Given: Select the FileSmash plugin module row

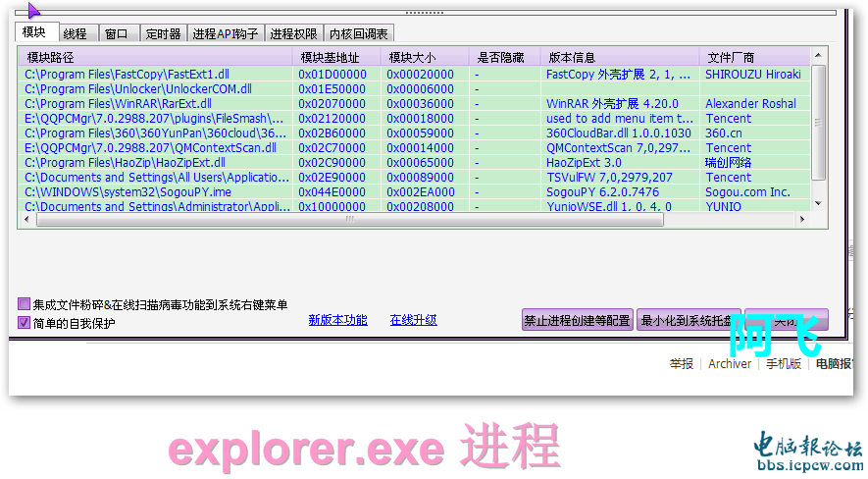Looking at the screenshot, I should pos(415,119).
